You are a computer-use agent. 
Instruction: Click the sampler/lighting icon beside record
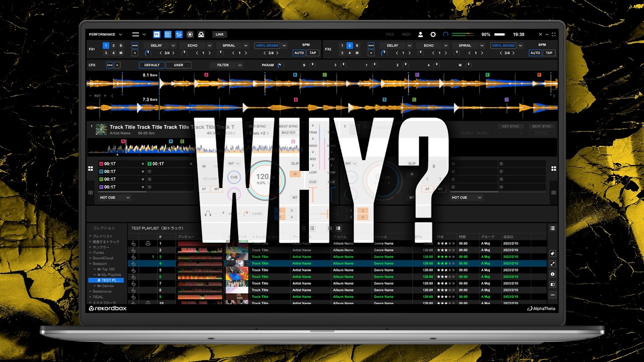pyautogui.click(x=201, y=35)
